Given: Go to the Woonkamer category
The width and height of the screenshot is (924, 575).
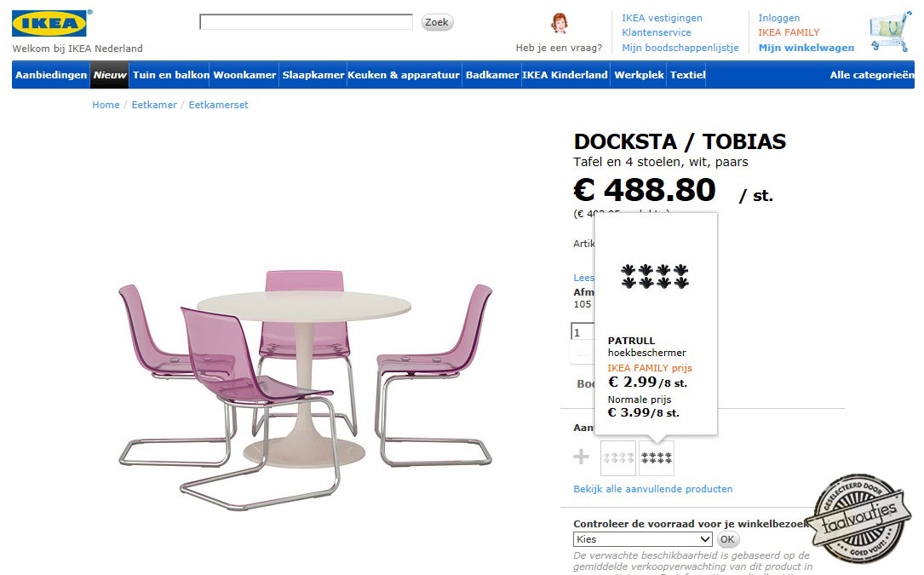Looking at the screenshot, I should 244,75.
